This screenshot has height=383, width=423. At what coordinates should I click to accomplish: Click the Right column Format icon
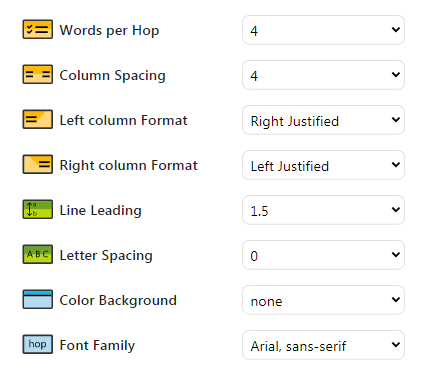click(x=38, y=164)
